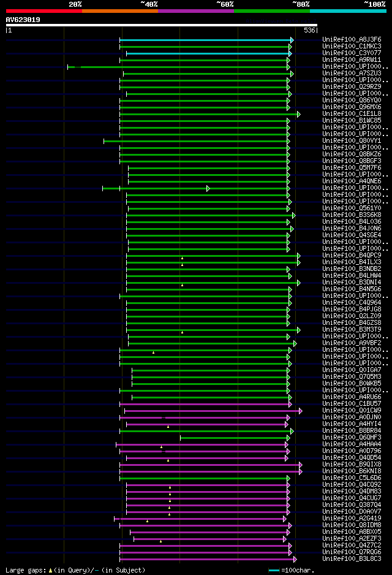
Task: Select label UniRef100_Q7RQG6
Action: coord(352,552)
